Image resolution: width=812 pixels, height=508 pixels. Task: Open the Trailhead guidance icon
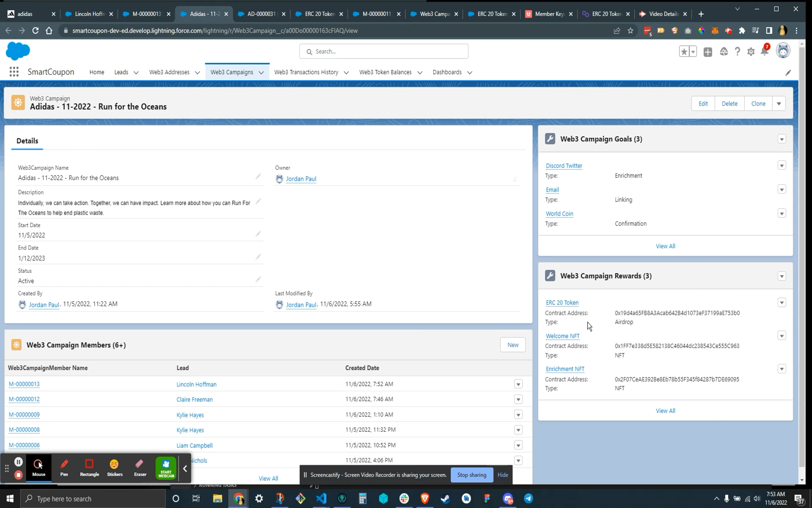click(x=724, y=52)
